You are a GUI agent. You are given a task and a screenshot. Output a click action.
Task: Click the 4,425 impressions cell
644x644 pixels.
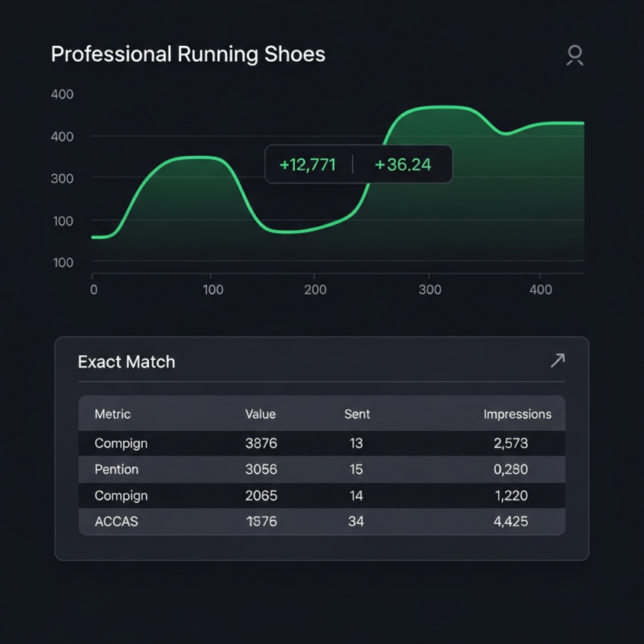[x=510, y=521]
